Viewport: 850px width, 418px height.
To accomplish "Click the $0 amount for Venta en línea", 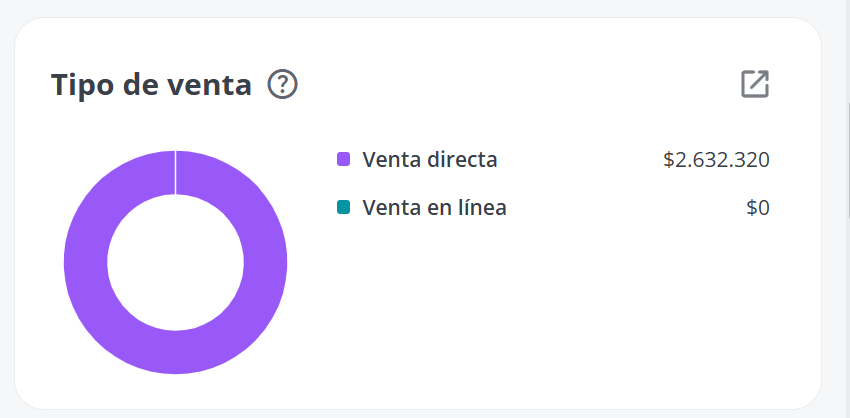I will click(x=758, y=208).
